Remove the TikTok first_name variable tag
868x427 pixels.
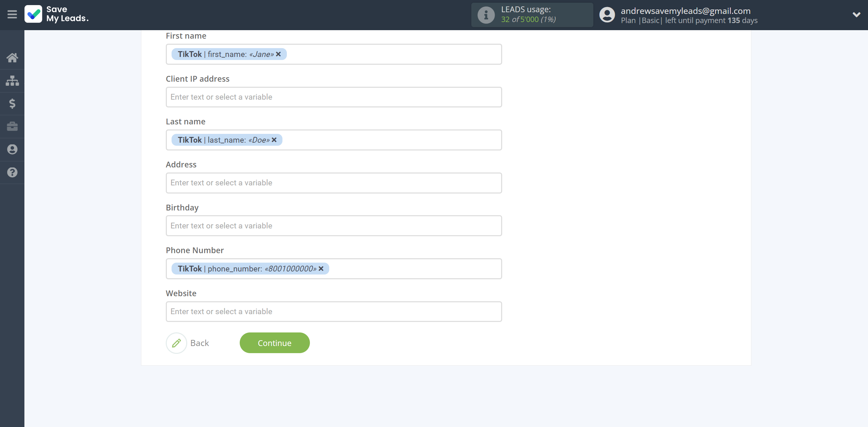tap(278, 54)
